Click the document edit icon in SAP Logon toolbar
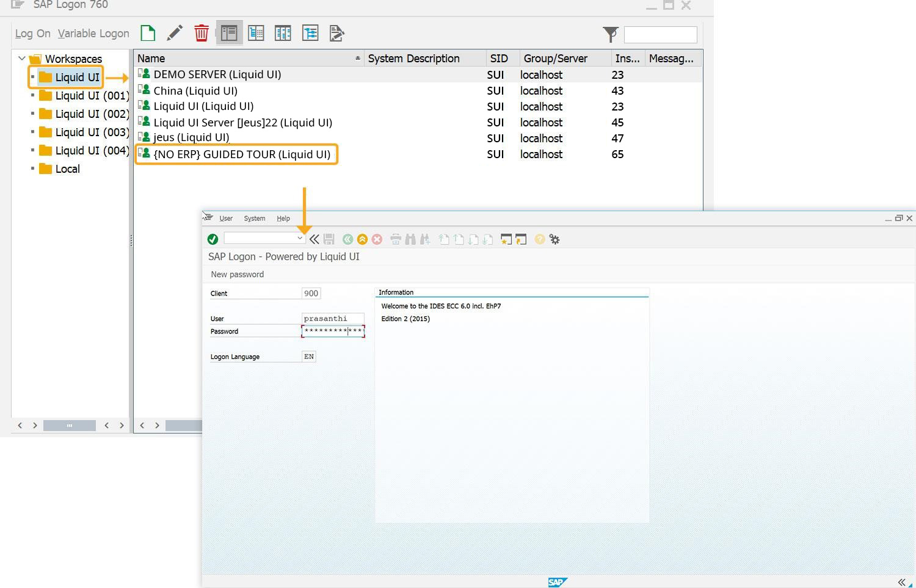916x588 pixels. point(336,33)
